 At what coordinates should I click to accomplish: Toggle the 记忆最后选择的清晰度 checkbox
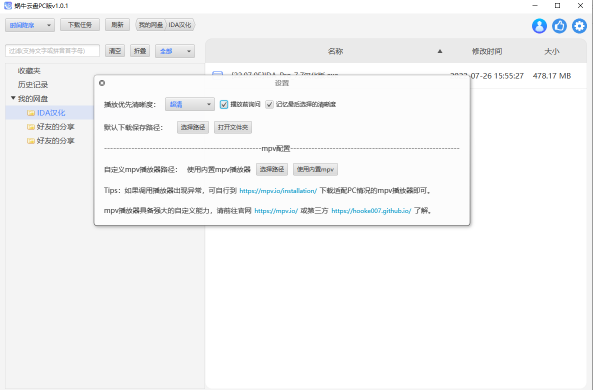click(269, 104)
